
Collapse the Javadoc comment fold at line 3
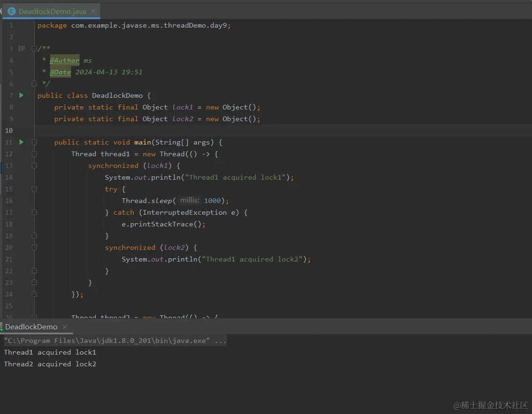[34, 49]
